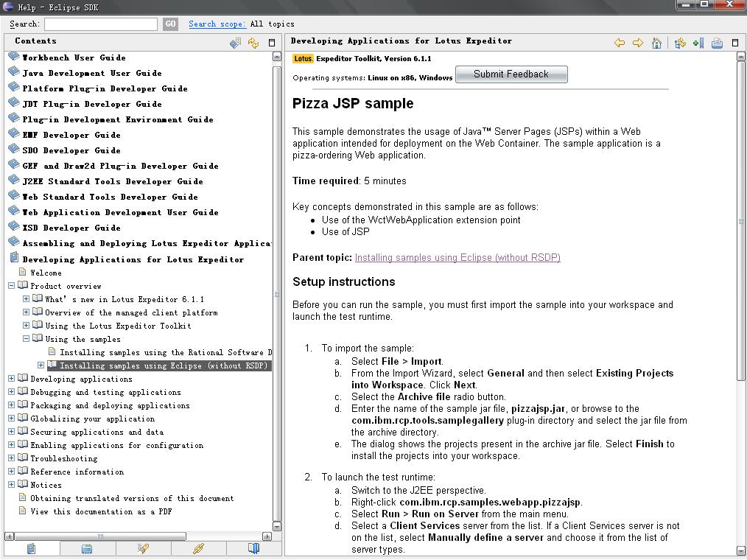Image resolution: width=747 pixels, height=560 pixels.
Task: Focus the Search text field
Action: pos(101,24)
